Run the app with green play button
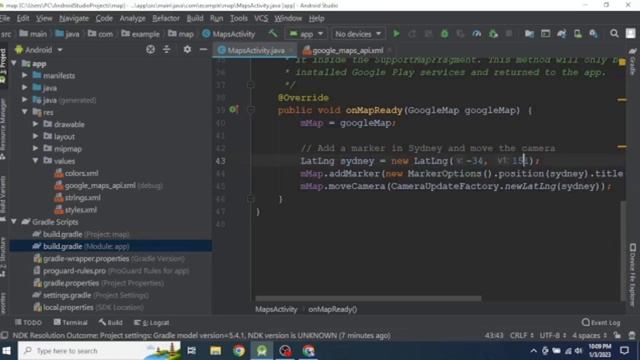Screen dimensions: 640x360 point(396,34)
